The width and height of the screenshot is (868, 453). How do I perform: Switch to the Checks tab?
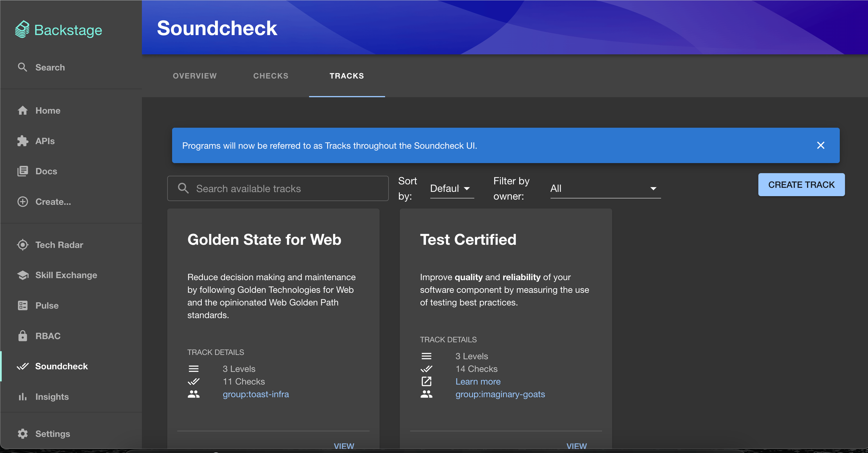click(271, 76)
